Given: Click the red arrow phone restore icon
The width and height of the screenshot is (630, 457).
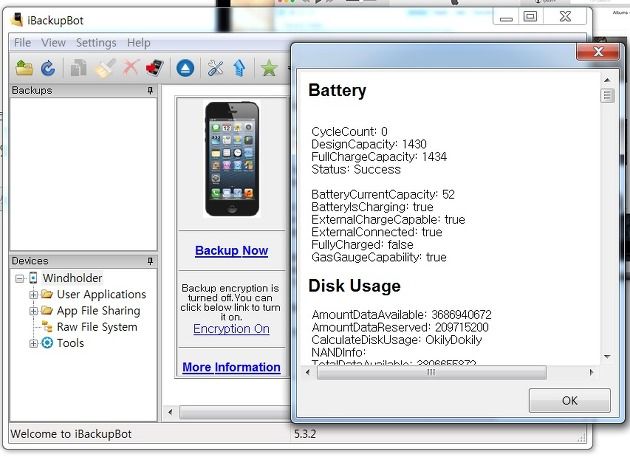Looking at the screenshot, I should 155,68.
